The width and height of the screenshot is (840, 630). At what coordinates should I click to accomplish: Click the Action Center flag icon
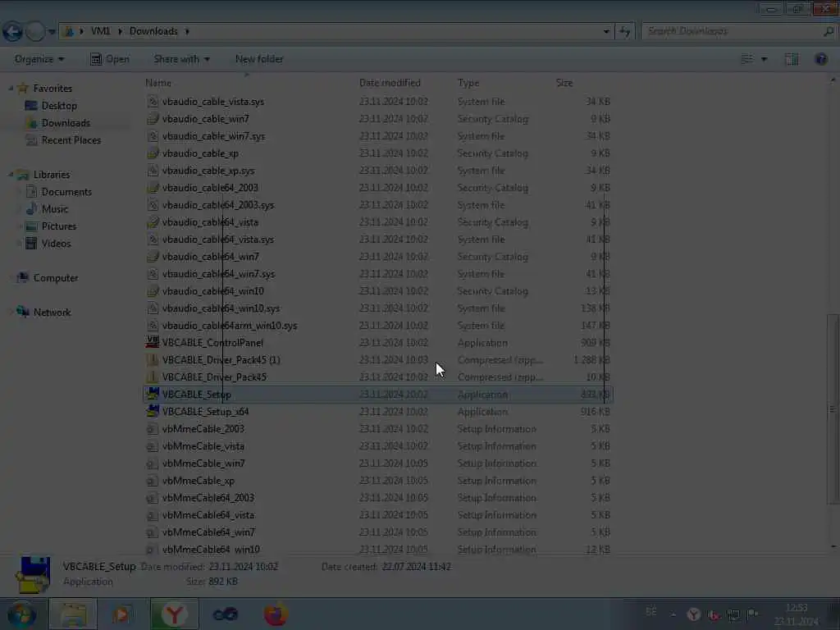(x=753, y=614)
